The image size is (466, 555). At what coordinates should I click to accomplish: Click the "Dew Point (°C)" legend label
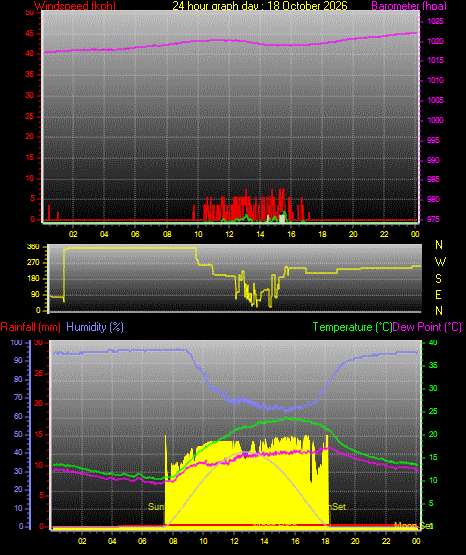pos(427,327)
